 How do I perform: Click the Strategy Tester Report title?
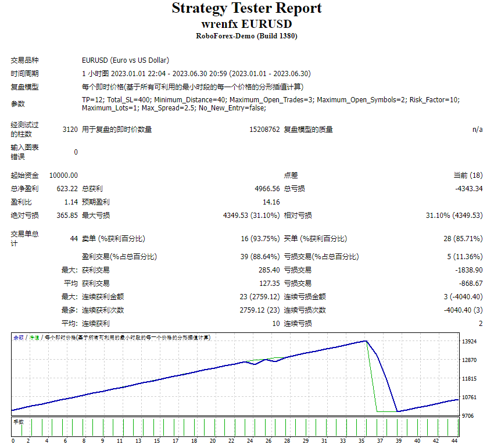click(246, 9)
